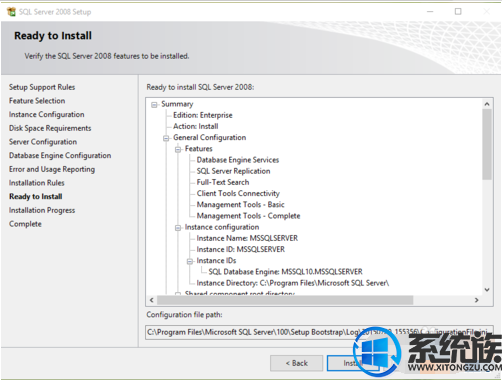Click Ready to Install sidebar step
The image size is (502, 380).
click(x=36, y=196)
